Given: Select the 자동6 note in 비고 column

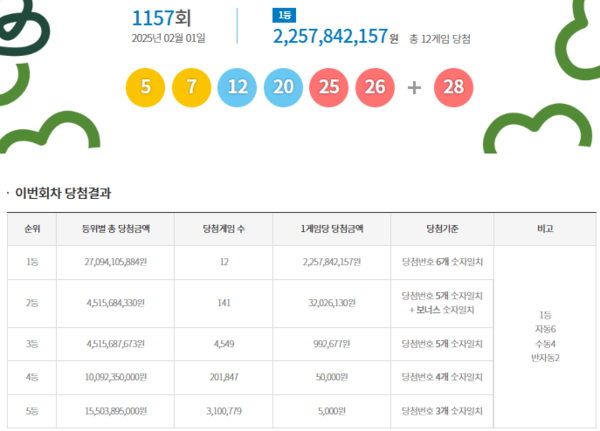Looking at the screenshot, I should click(545, 329).
